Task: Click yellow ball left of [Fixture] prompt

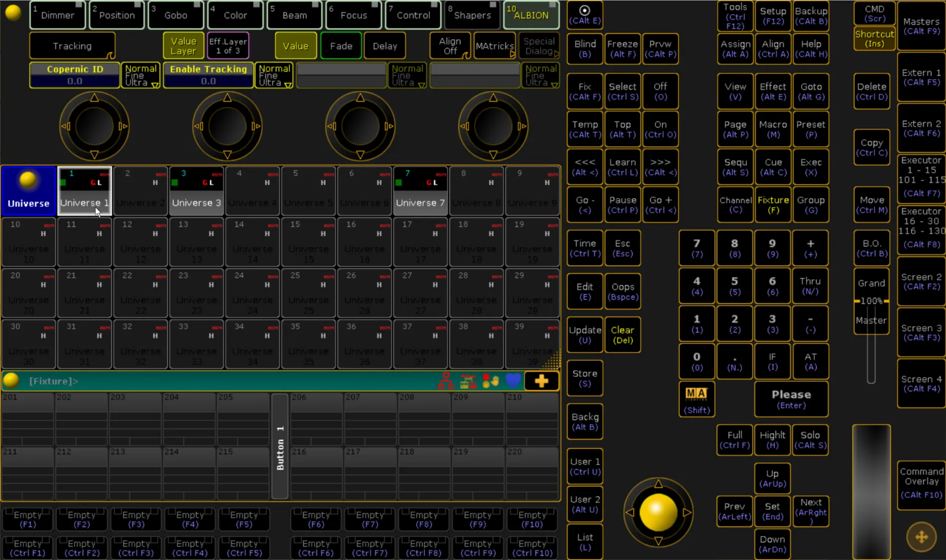Action: 11,381
